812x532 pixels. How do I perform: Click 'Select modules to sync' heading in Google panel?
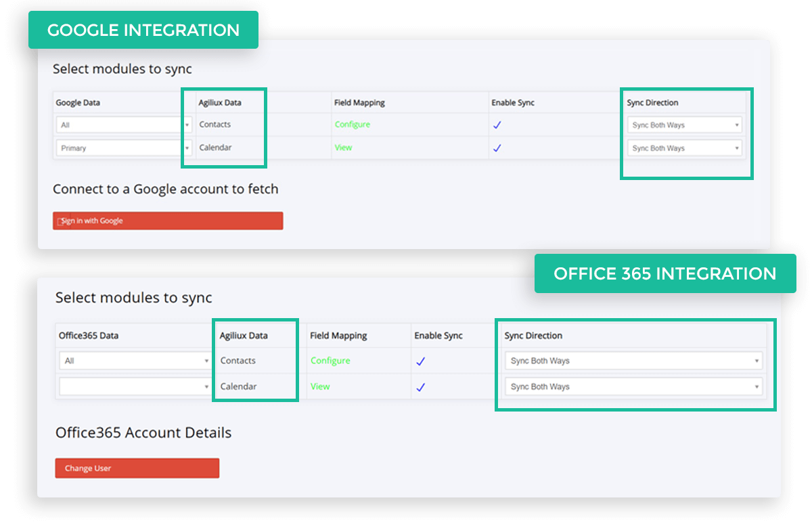[x=122, y=69]
